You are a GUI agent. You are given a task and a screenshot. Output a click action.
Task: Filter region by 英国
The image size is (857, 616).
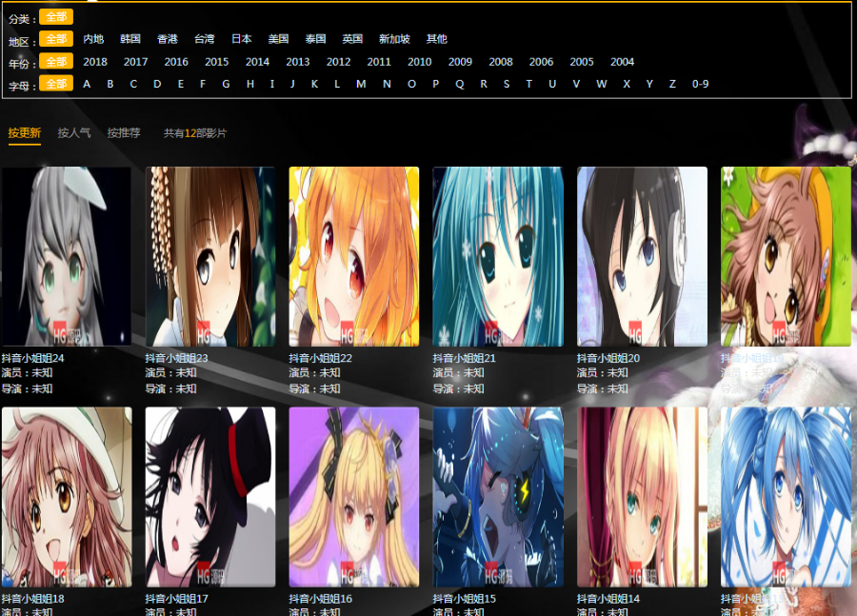coord(352,39)
